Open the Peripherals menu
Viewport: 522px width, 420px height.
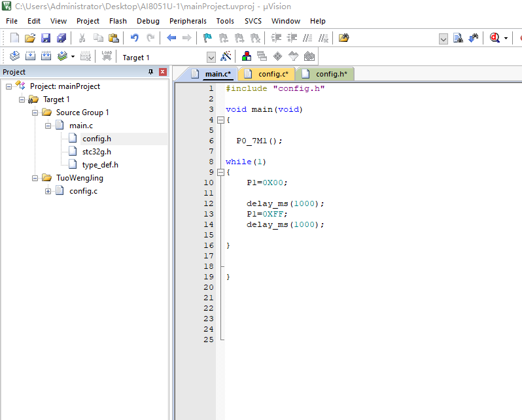click(x=188, y=21)
